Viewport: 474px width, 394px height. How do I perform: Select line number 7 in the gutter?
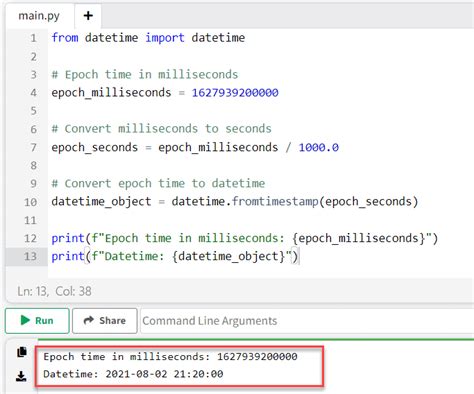tap(33, 147)
